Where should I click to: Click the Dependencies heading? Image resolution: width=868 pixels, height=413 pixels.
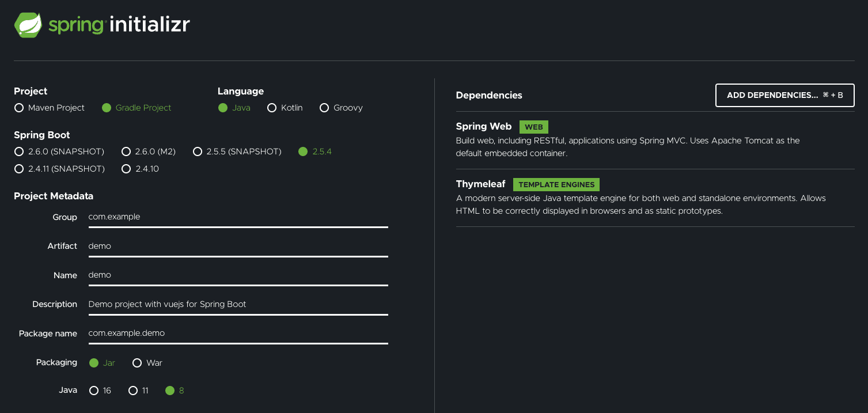click(x=489, y=95)
